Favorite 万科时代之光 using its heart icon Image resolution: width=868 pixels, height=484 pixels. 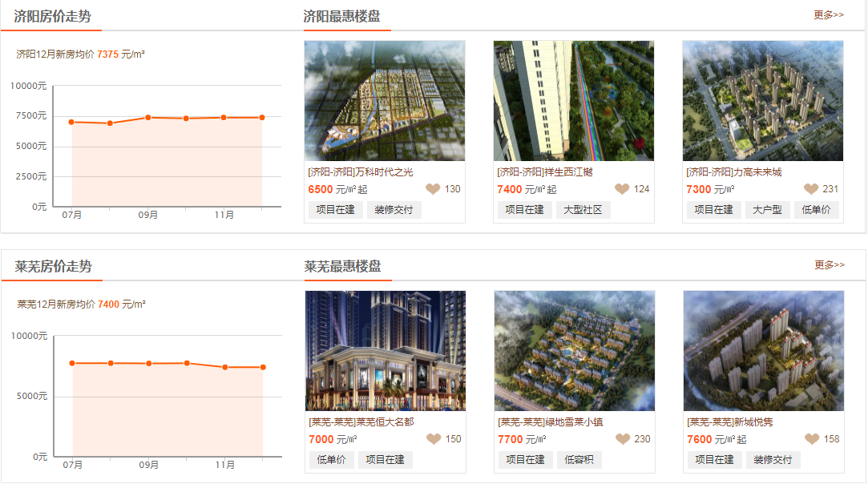pyautogui.click(x=432, y=188)
